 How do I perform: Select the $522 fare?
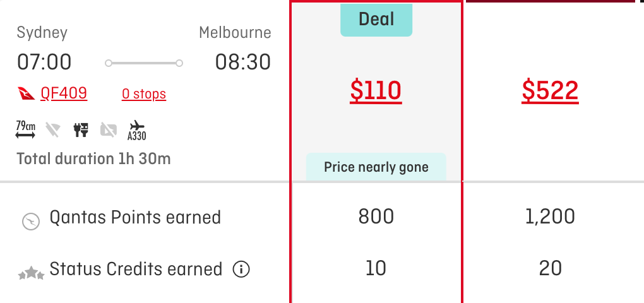551,90
